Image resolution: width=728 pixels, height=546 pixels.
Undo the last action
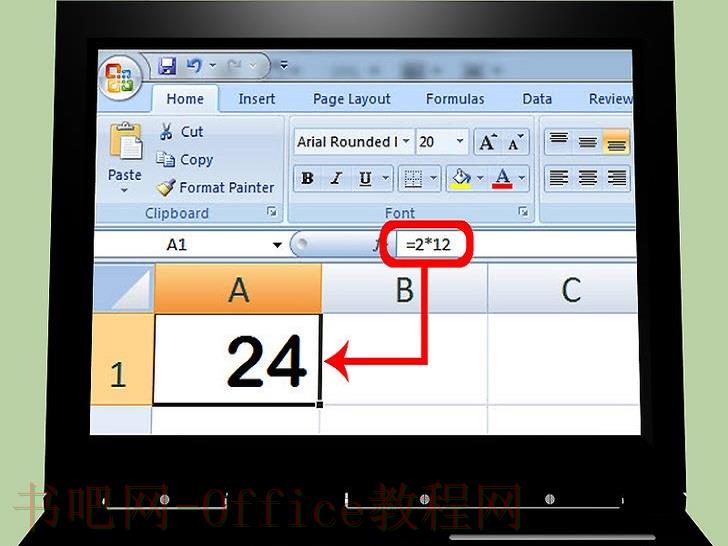(194, 65)
